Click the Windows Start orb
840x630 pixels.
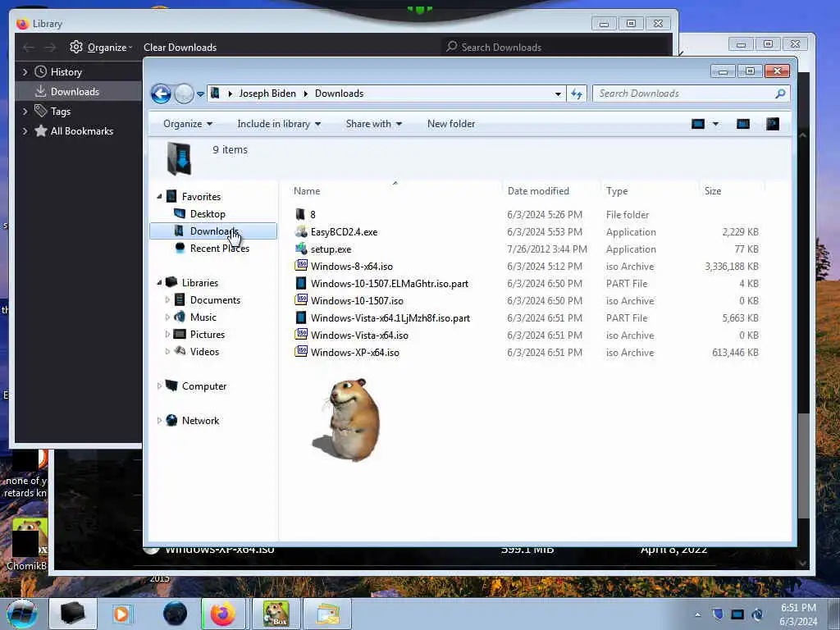click(x=22, y=614)
